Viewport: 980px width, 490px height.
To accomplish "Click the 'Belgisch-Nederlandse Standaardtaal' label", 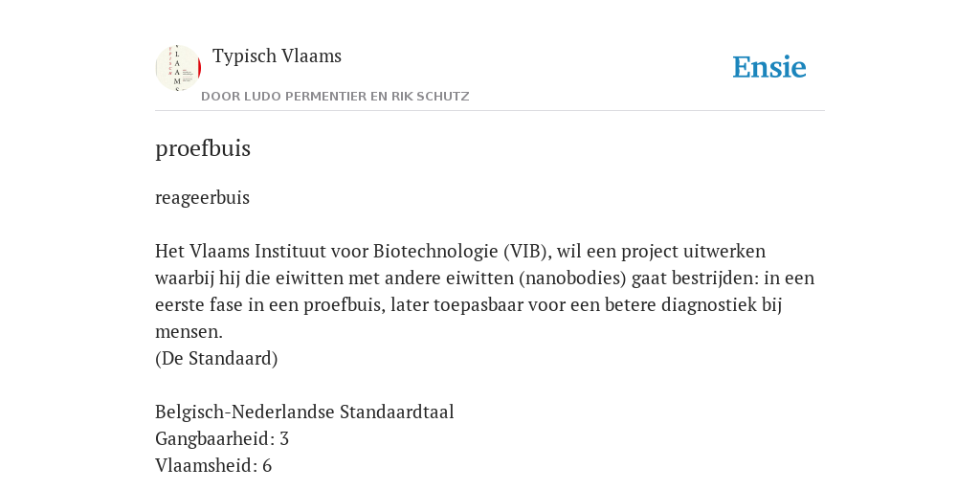I will point(304,412).
